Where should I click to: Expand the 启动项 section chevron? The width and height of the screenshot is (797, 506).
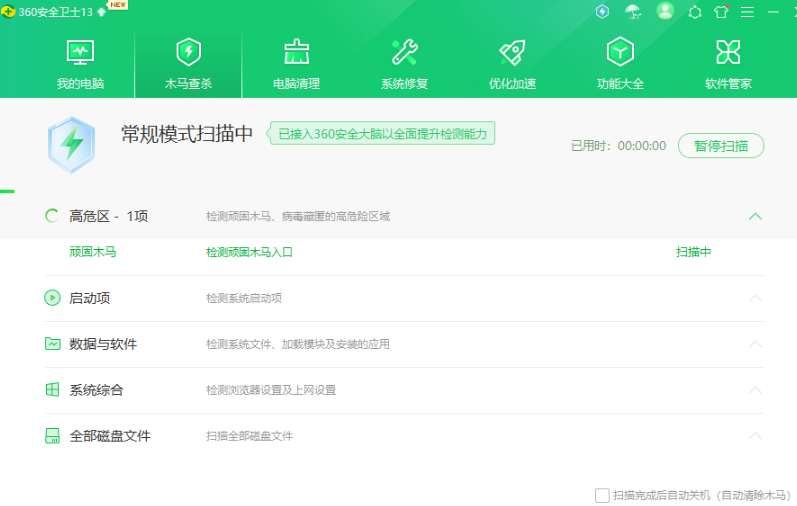(755, 298)
